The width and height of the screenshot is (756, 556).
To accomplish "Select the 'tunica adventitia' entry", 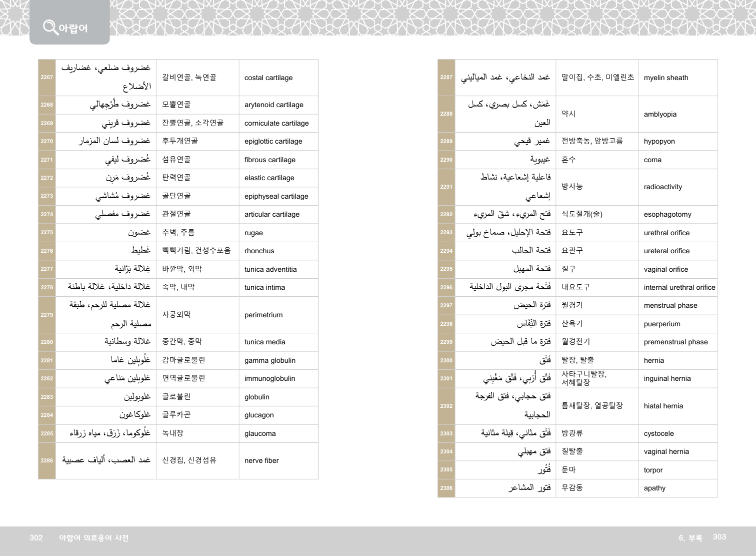I will [270, 269].
